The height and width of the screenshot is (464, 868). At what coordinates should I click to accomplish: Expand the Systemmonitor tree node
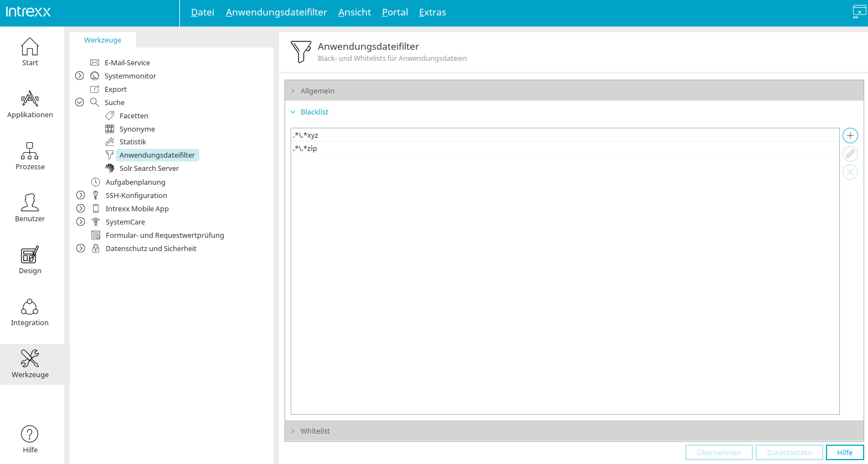tap(79, 76)
